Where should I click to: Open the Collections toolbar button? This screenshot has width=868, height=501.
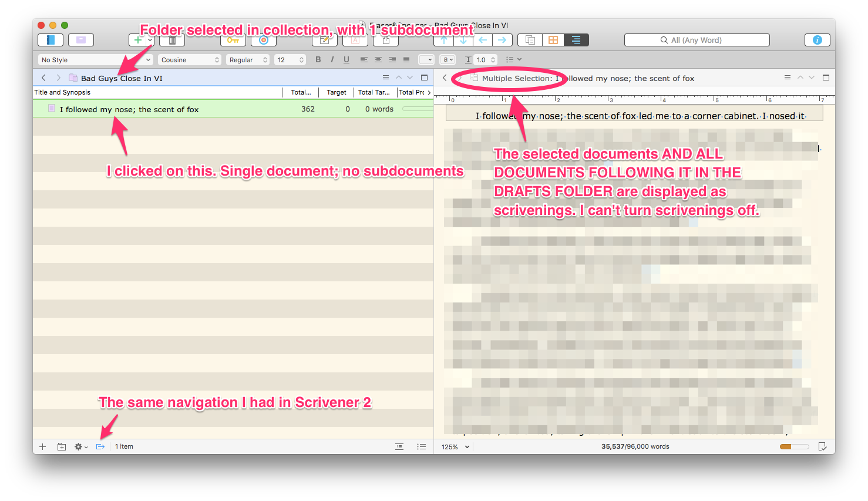(81, 40)
